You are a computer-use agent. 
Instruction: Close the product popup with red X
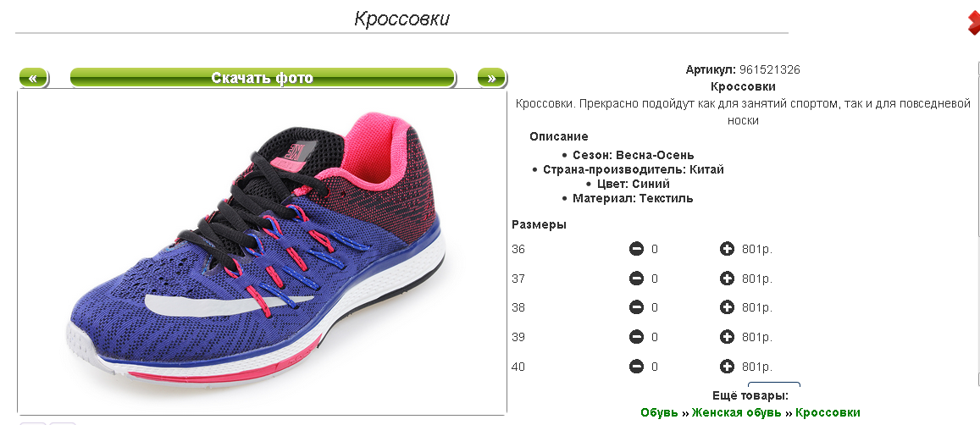coord(974,24)
